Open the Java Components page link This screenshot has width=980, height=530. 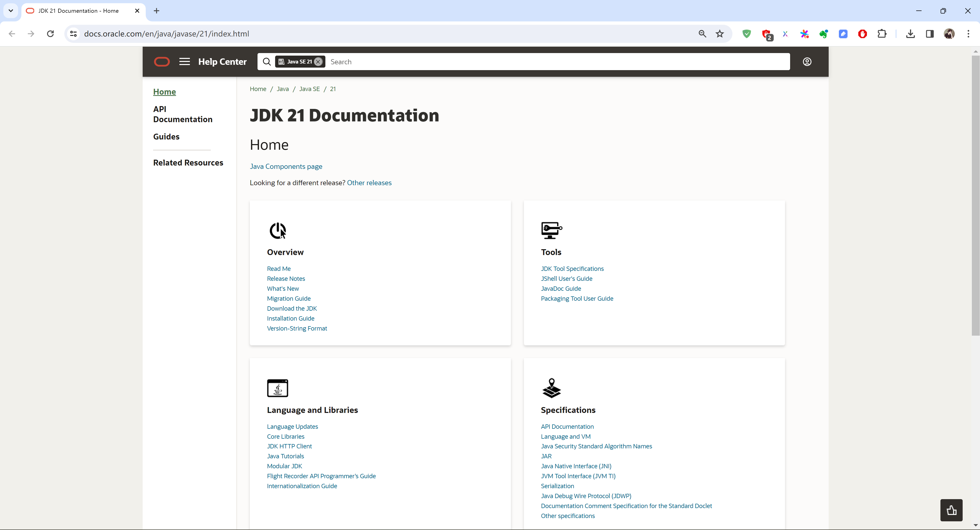pos(286,167)
